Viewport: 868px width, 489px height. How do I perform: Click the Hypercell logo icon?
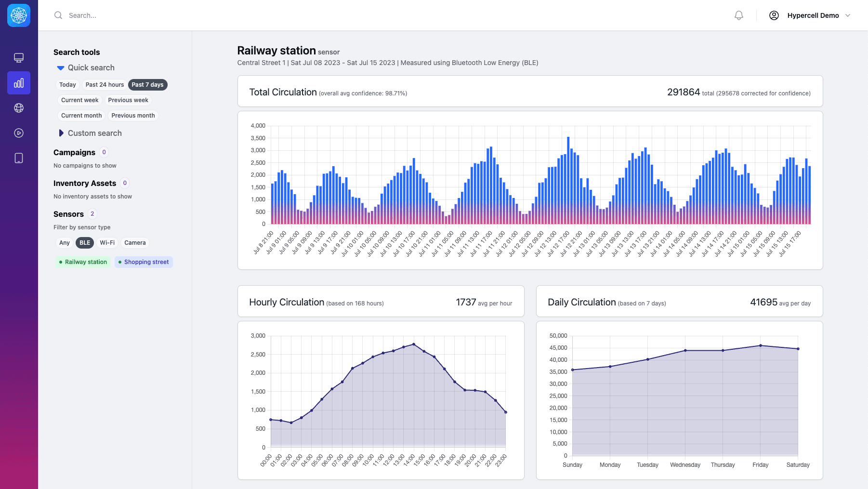(x=19, y=15)
